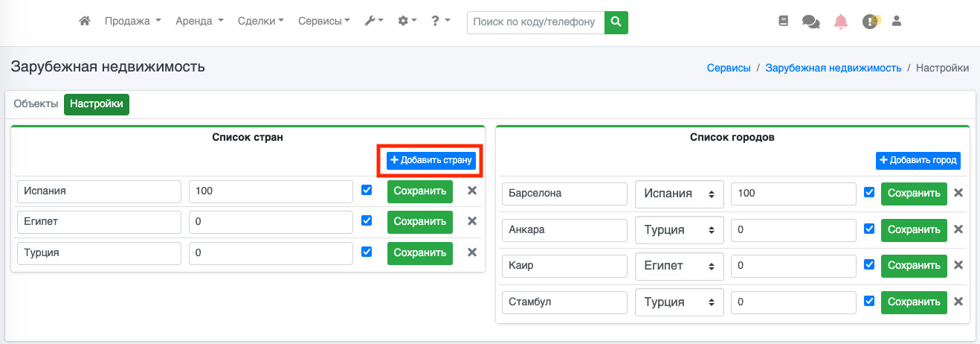Open the chat messages icon

(810, 22)
